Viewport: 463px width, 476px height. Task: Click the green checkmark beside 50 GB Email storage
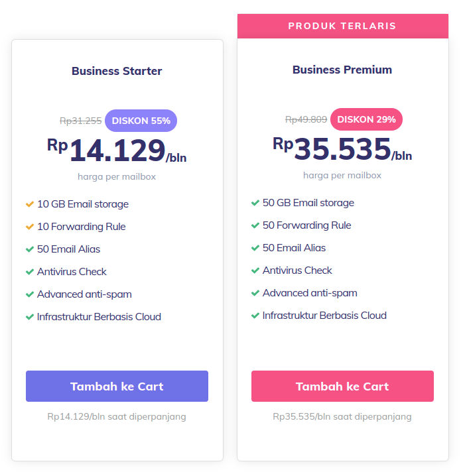tap(255, 203)
